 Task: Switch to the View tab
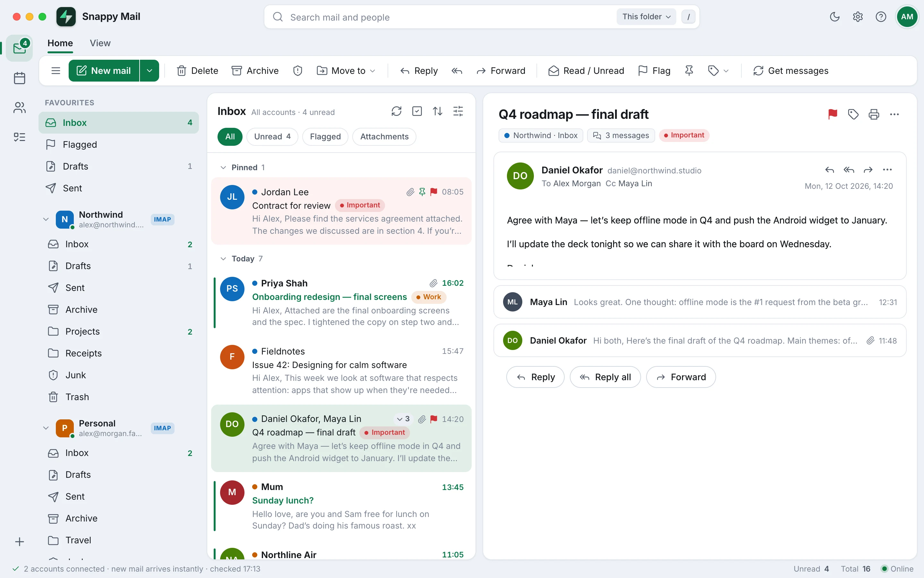[100, 43]
